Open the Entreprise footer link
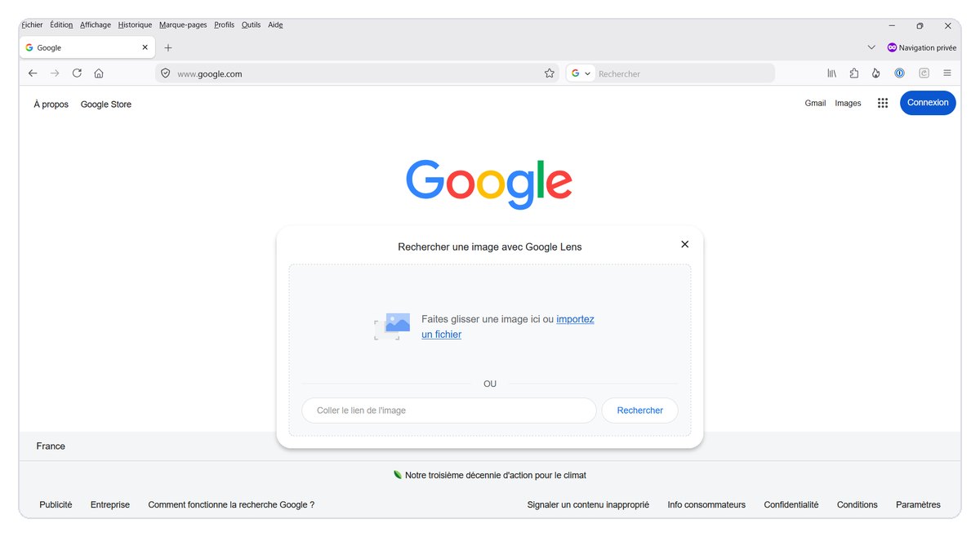 click(x=110, y=505)
